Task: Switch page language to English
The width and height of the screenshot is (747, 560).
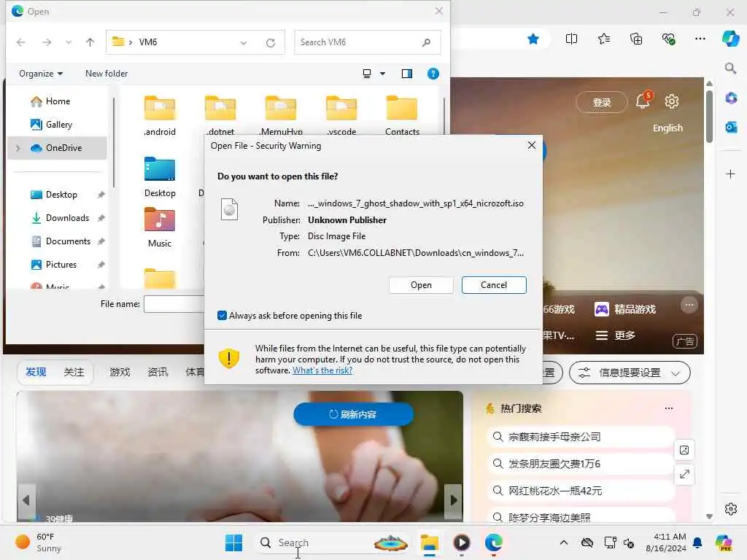Action: point(667,128)
